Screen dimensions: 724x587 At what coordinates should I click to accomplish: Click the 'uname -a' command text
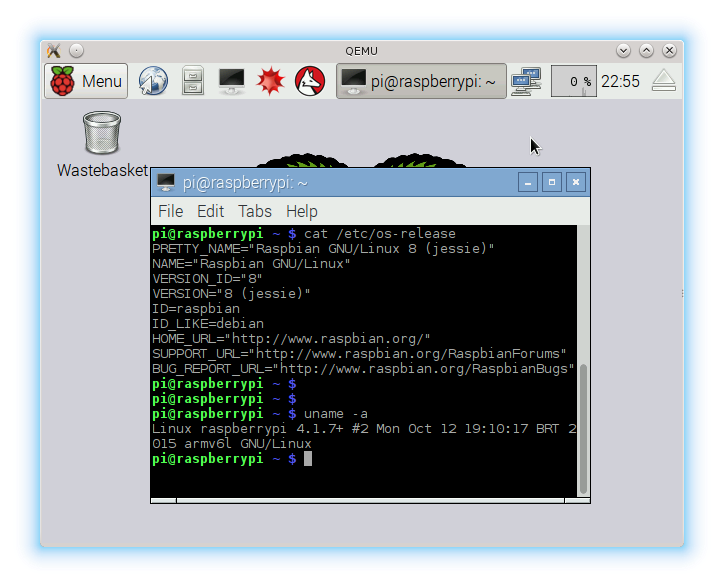point(336,414)
